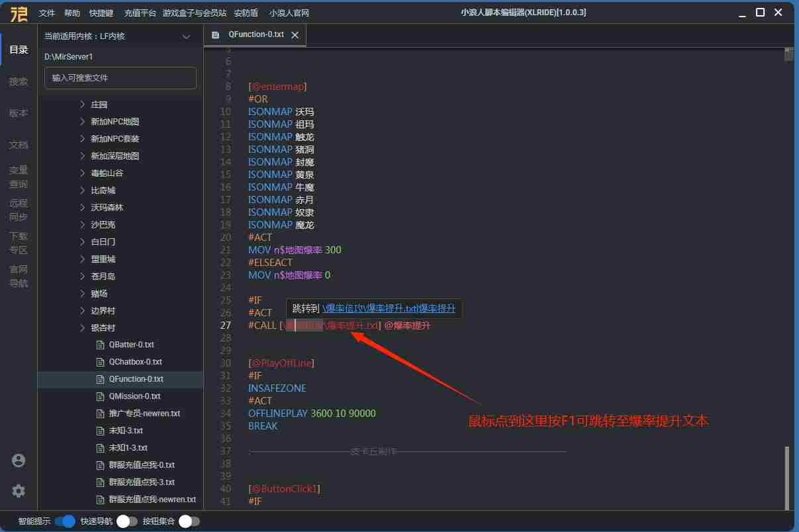Disable the 智能提示 toggle
The width and height of the screenshot is (799, 532).
coord(65,521)
